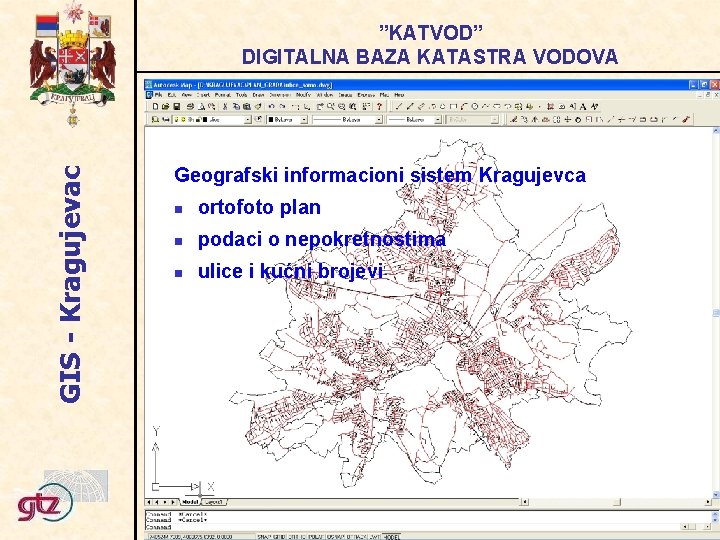
Task: Select the Erase tool in Modify toolbar
Action: pyautogui.click(x=513, y=119)
